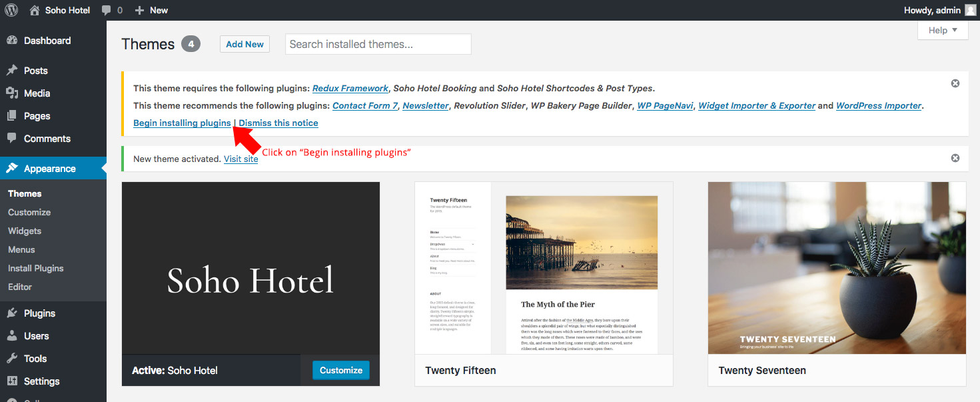
Task: Select the Twenty Seventeen theme thumbnail
Action: click(836, 268)
